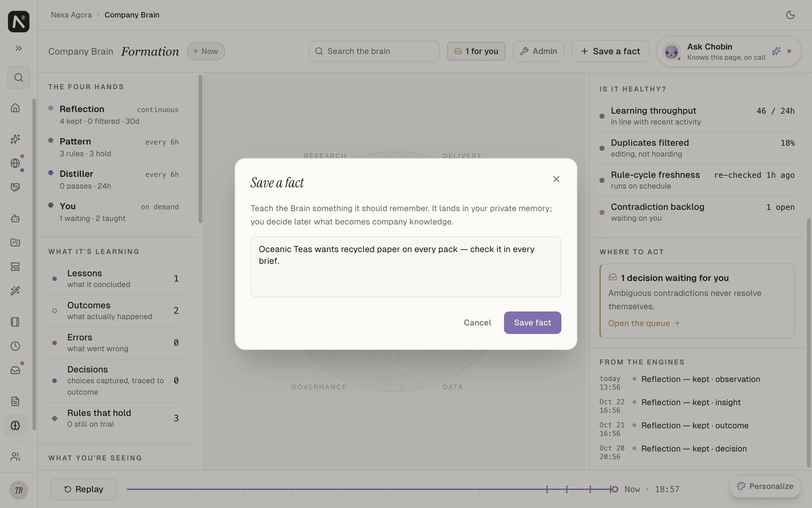The height and width of the screenshot is (508, 812).
Task: Confirm with the Save fact button
Action: click(x=532, y=323)
